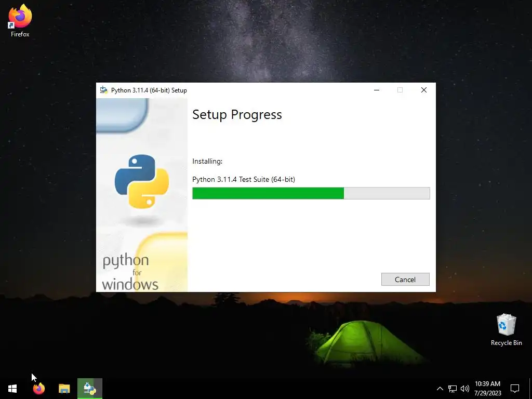532x399 pixels.
Task: Click the disabled maximize button
Action: point(400,90)
